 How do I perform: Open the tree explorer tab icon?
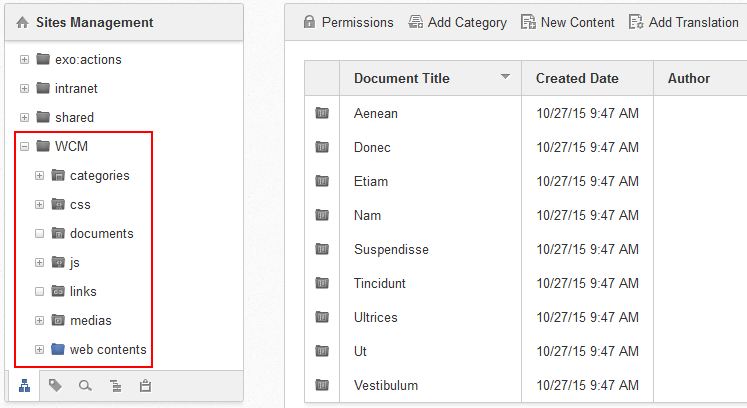(x=24, y=386)
